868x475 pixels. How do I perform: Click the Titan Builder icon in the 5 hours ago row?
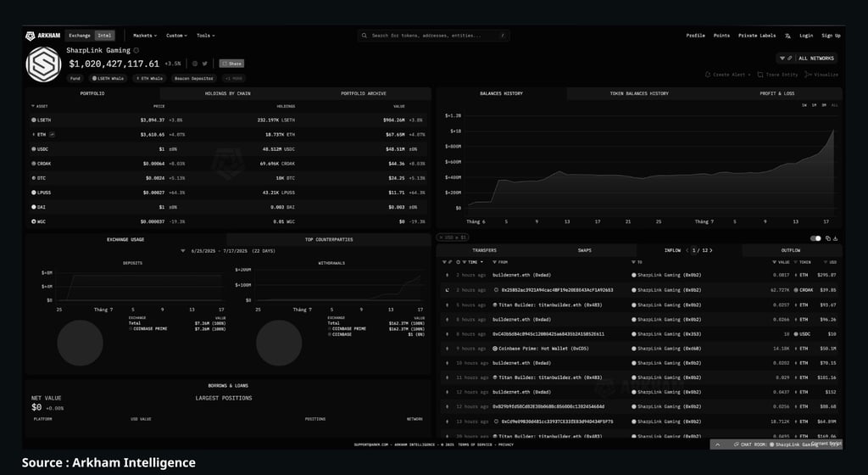[x=495, y=305]
